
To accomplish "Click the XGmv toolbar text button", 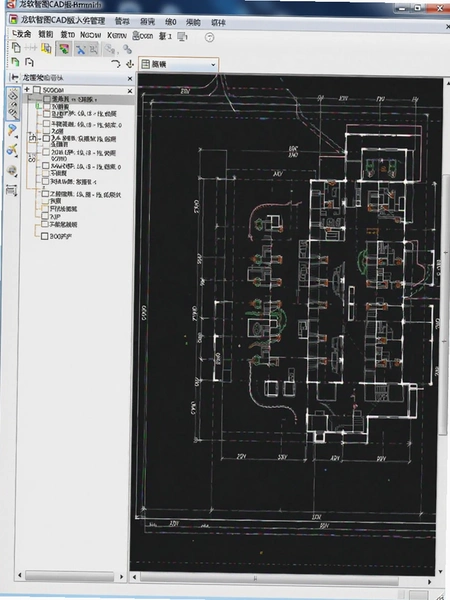I will 117,36.
